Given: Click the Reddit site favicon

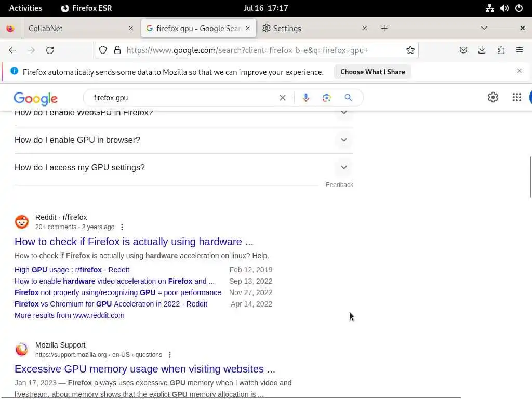Looking at the screenshot, I should pos(22,222).
